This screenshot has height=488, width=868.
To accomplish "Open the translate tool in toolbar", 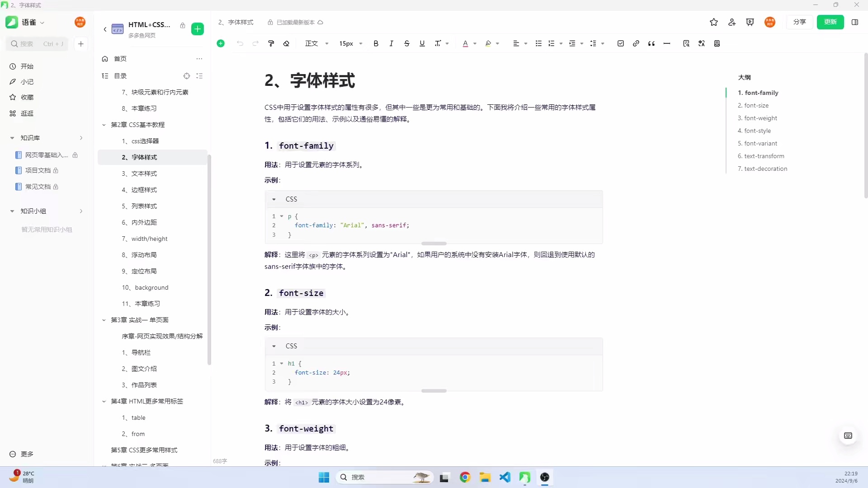I will click(x=702, y=43).
